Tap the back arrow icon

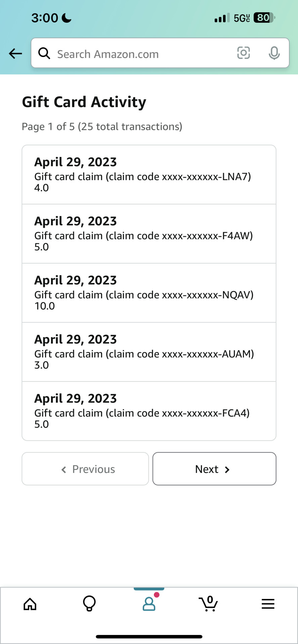[15, 53]
